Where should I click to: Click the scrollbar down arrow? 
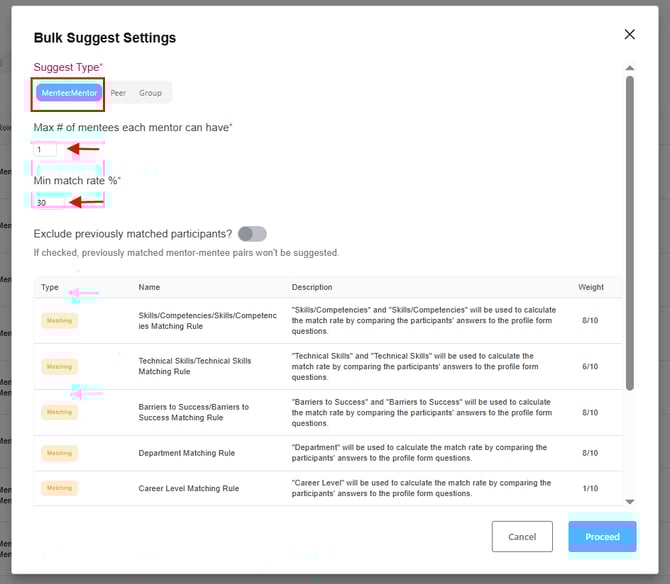pyautogui.click(x=629, y=501)
